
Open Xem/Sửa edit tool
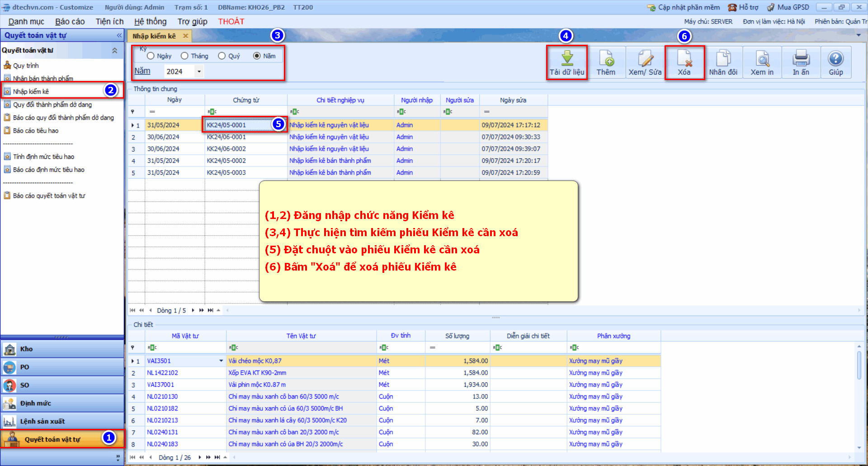click(645, 59)
